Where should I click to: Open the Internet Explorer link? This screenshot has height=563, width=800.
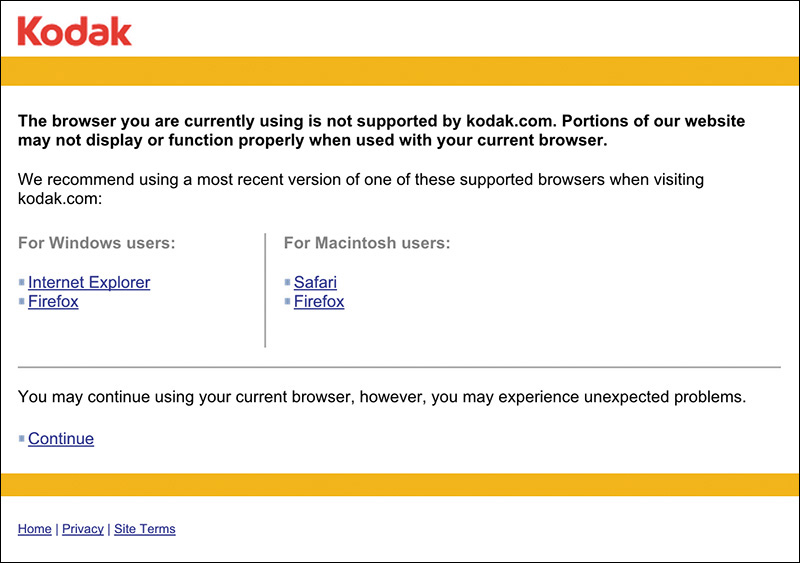point(89,283)
